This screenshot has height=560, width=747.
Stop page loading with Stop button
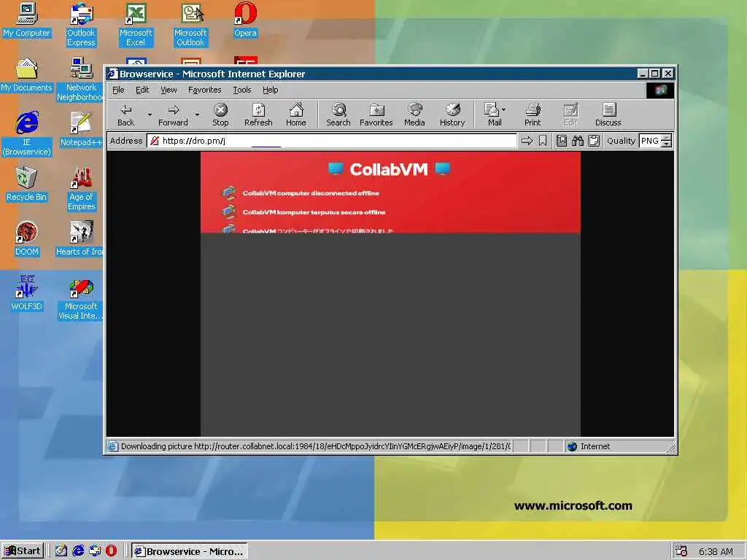[x=220, y=115]
